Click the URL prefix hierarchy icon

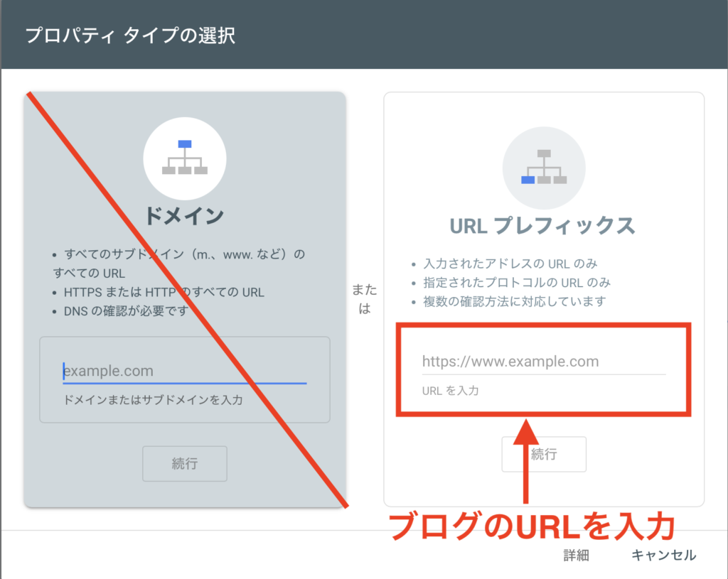coord(544,167)
